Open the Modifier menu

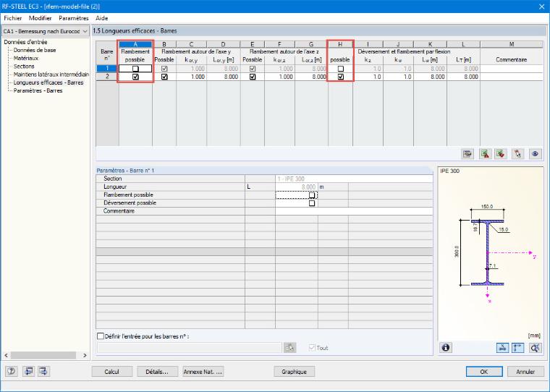40,18
